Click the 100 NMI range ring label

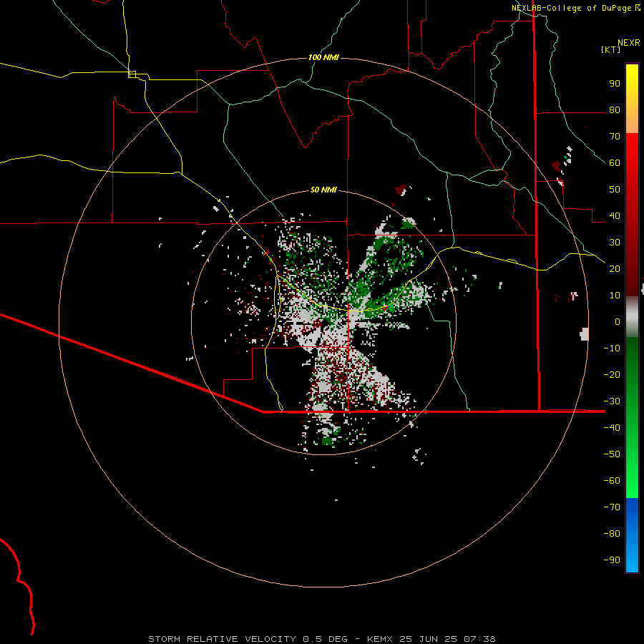[323, 57]
